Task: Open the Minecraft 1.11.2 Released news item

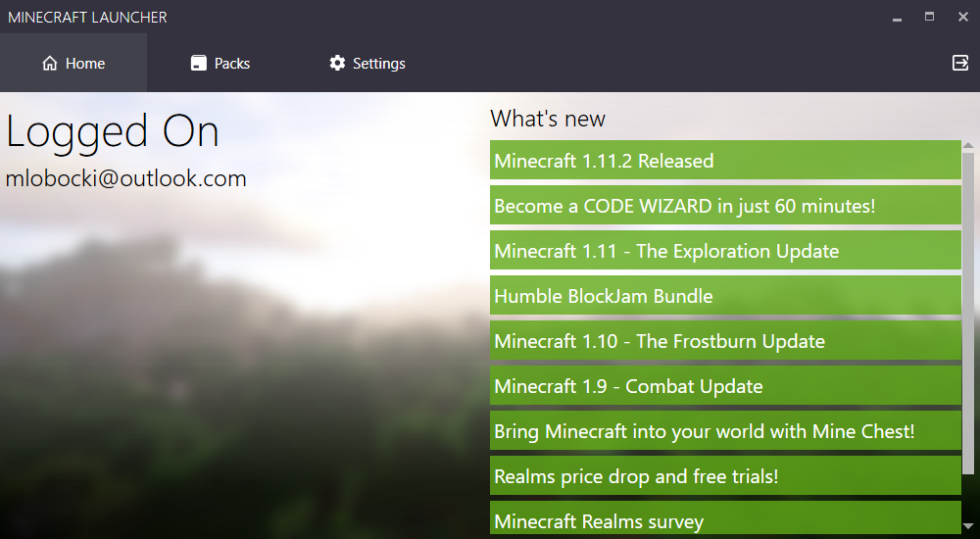Action: point(725,160)
